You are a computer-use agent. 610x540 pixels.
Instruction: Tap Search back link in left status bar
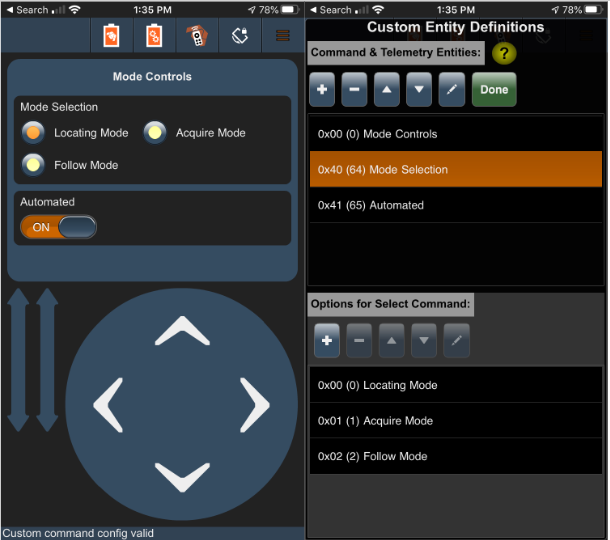coord(28,10)
